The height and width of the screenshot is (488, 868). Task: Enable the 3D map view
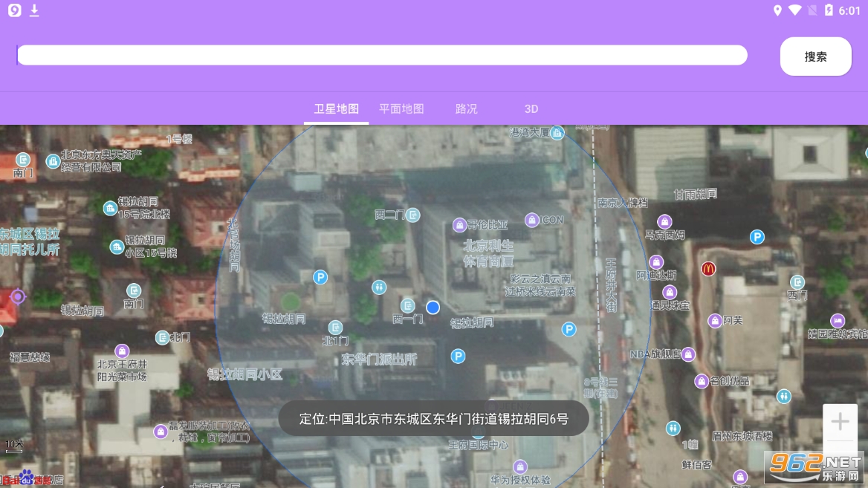click(531, 109)
